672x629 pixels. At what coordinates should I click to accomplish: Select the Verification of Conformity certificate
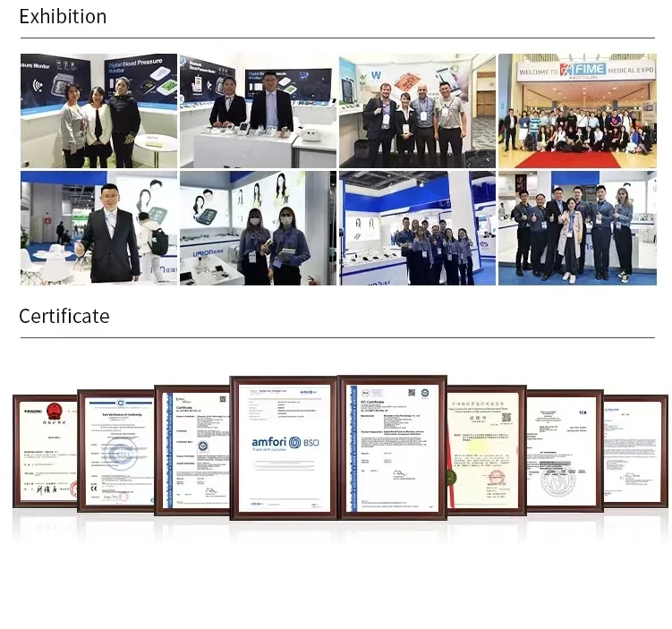tap(116, 451)
